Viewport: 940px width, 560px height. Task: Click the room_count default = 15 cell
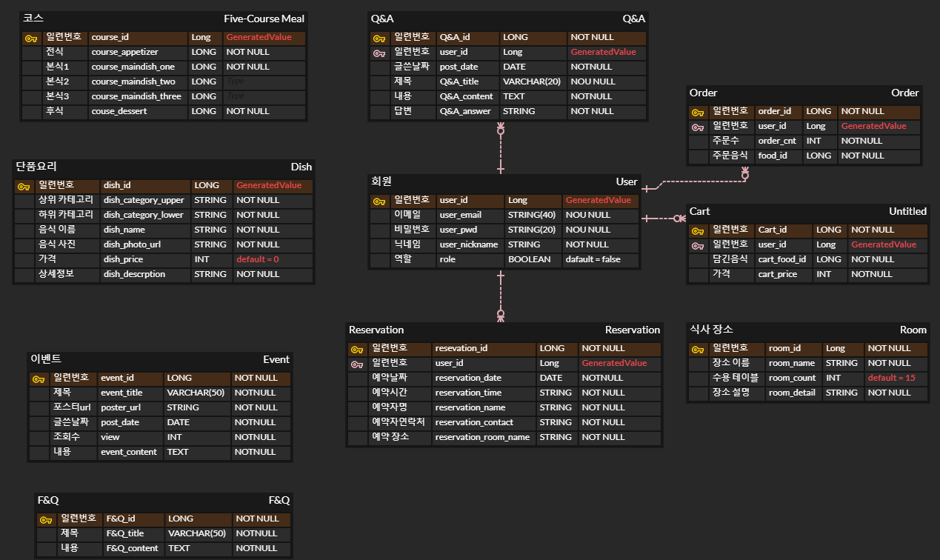896,378
